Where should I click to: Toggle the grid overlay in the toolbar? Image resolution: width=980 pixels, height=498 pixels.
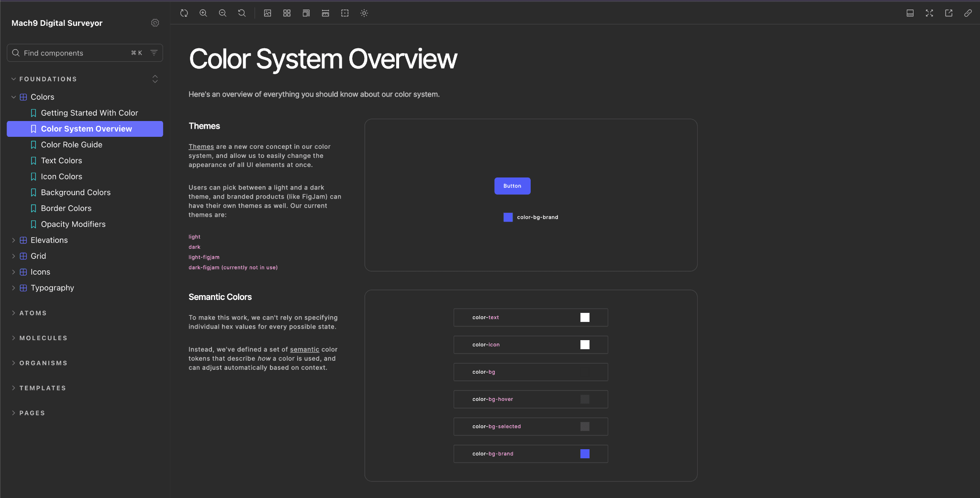coord(287,13)
